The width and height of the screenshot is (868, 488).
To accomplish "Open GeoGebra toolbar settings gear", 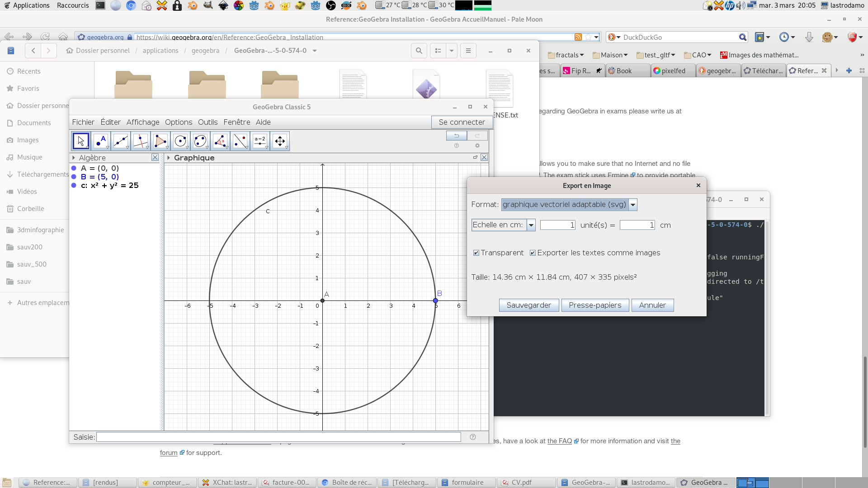I will tap(477, 145).
